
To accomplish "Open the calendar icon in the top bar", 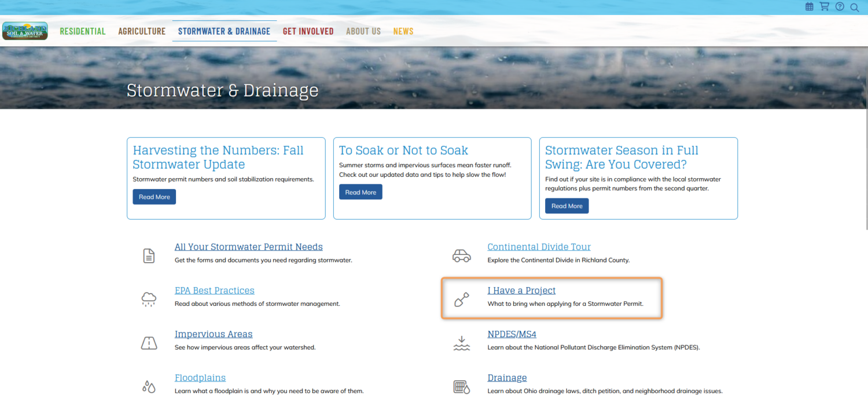I will pos(809,6).
